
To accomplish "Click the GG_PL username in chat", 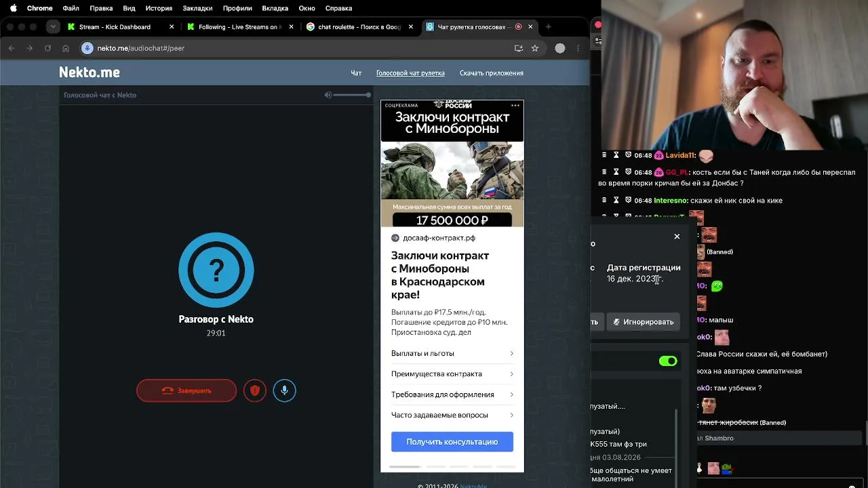I will 677,173.
